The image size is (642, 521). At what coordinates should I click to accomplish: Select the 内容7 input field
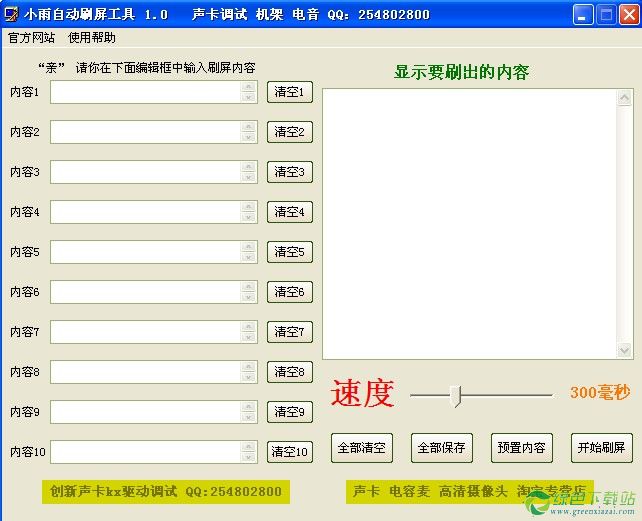coord(146,332)
